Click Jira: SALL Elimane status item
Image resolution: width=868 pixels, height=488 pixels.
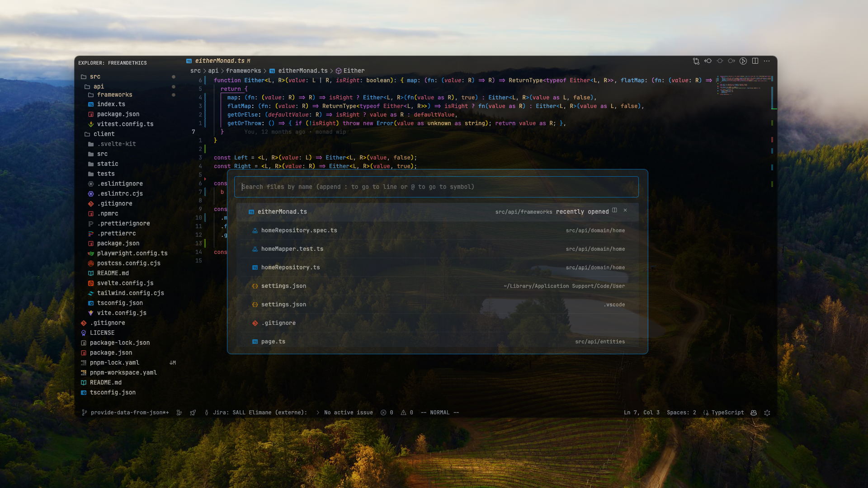coord(256,413)
